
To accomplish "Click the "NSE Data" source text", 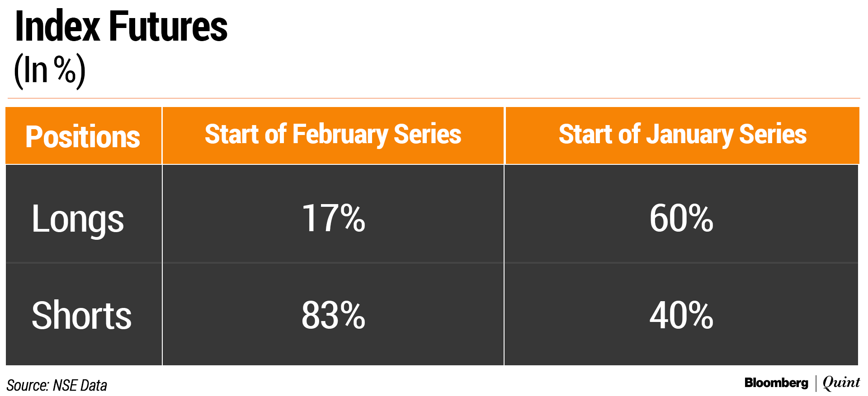I will [x=80, y=386].
